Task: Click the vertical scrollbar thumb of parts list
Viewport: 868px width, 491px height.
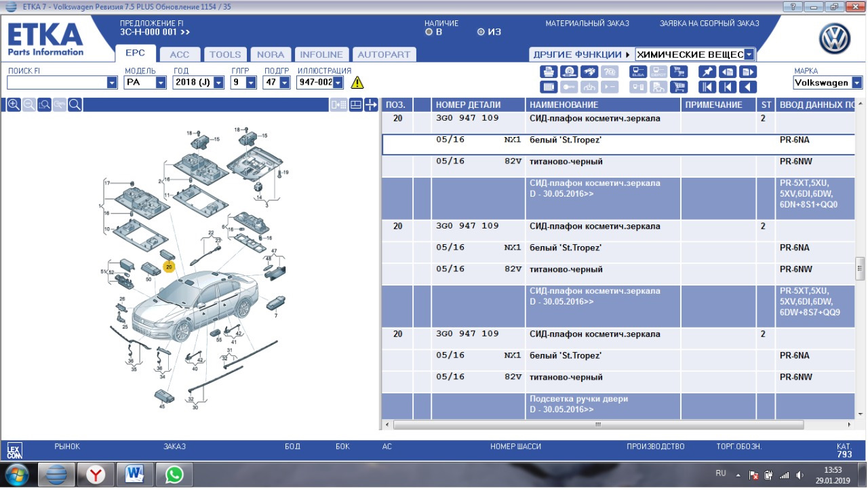Action: 860,267
